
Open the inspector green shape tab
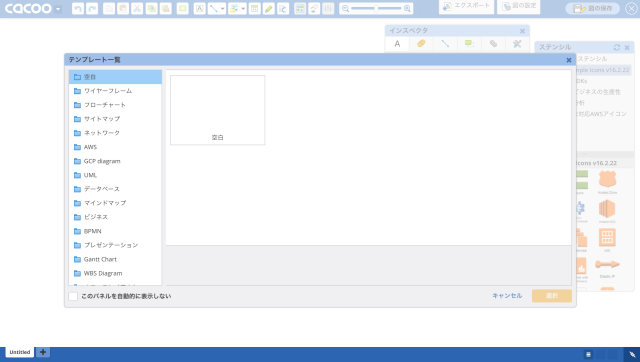tap(469, 44)
